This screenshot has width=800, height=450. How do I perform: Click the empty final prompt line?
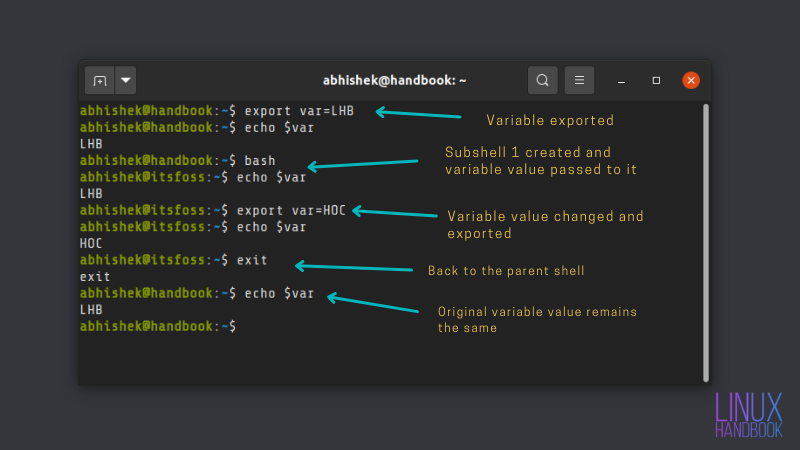coord(158,326)
